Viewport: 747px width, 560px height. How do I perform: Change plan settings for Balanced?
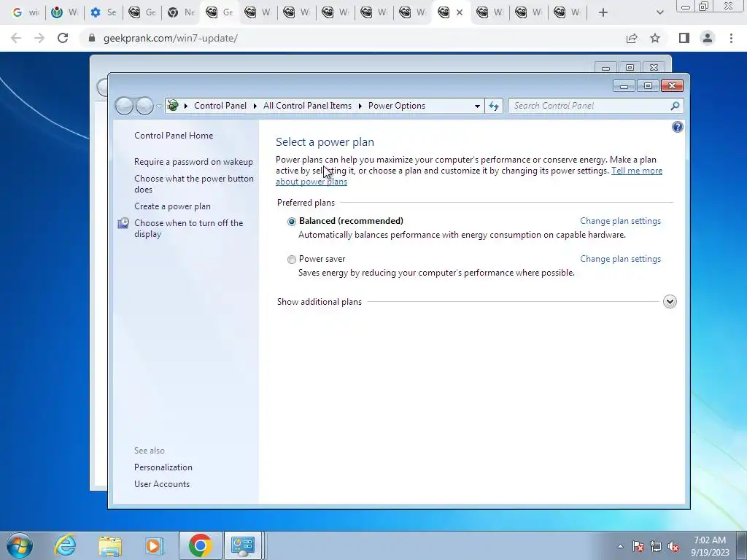coord(620,221)
